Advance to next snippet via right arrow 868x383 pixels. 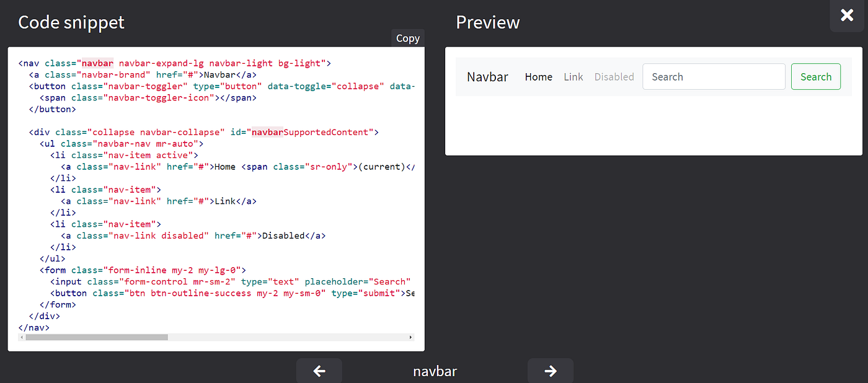[551, 371]
